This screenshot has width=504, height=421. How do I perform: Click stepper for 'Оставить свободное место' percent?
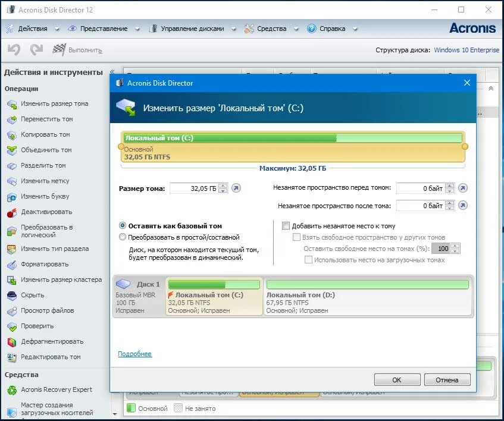[455, 248]
